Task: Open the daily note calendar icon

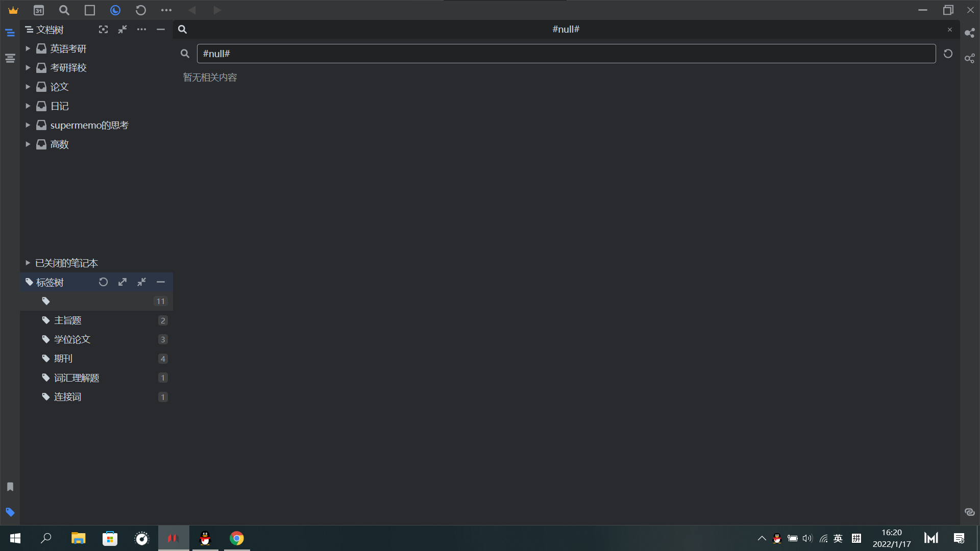Action: click(x=39, y=10)
